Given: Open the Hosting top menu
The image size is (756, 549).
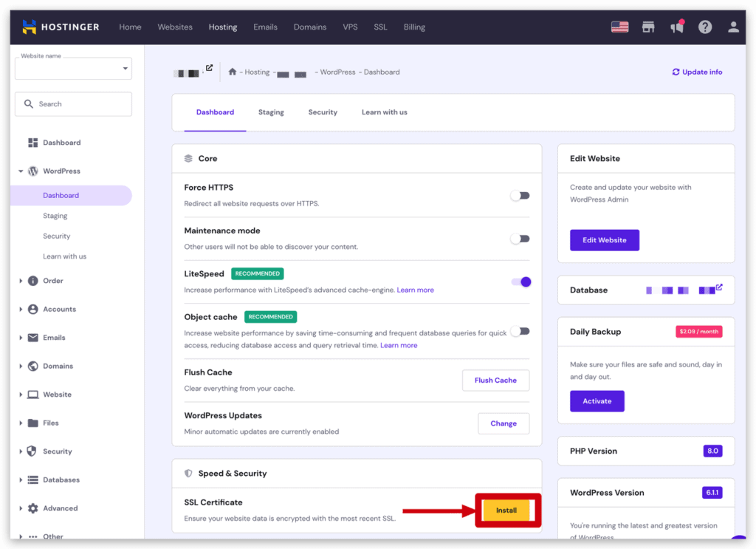Looking at the screenshot, I should point(223,27).
